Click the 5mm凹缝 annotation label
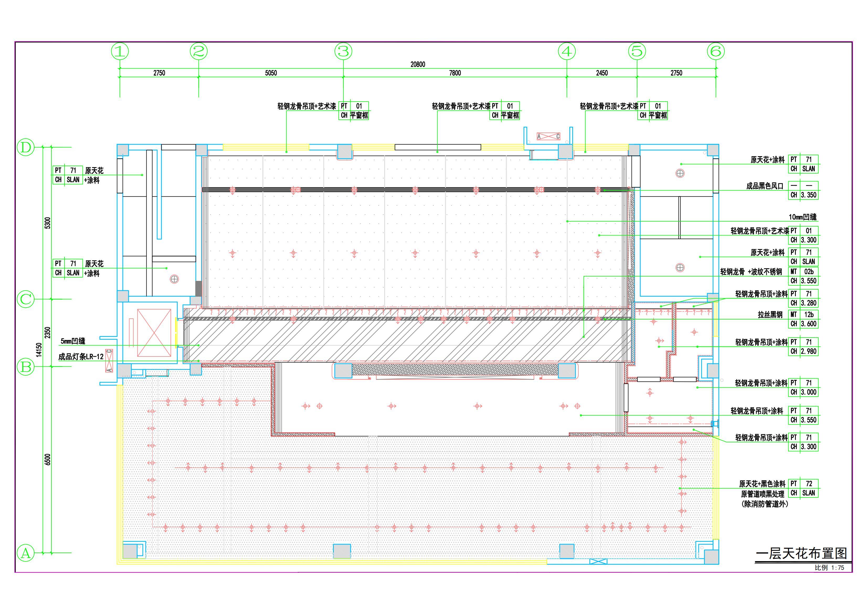This screenshot has height=614, width=868. point(73,341)
